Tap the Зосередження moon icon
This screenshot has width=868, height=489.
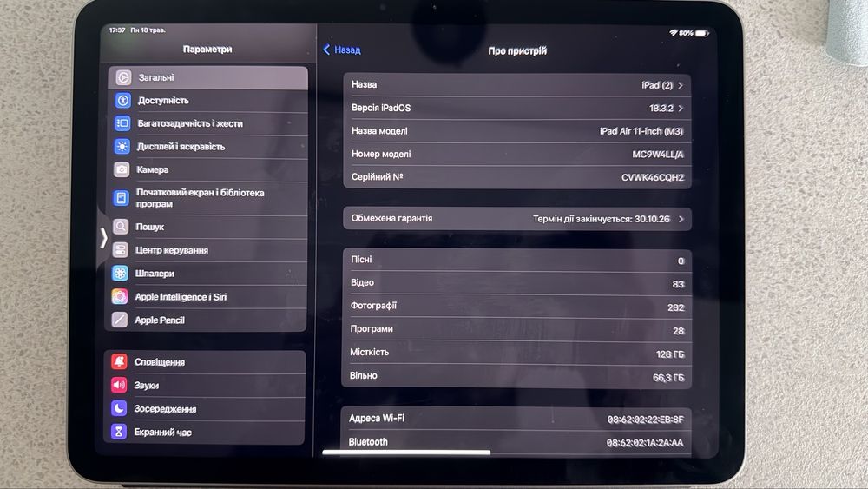[x=118, y=409]
